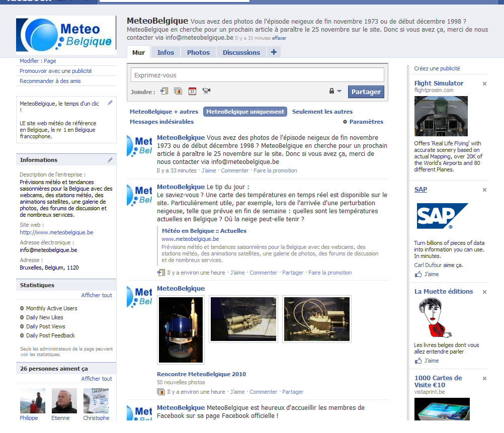Attach an event with the calendar icon
This screenshot has height=433, width=504.
click(x=192, y=92)
